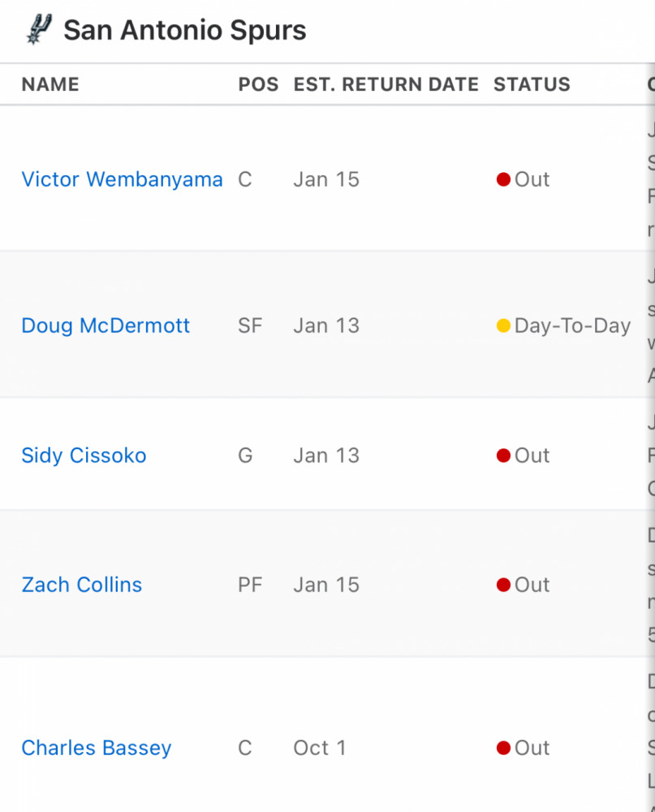655x812 pixels.
Task: Click Zach Collins' red Out status dot
Action: 503,585
